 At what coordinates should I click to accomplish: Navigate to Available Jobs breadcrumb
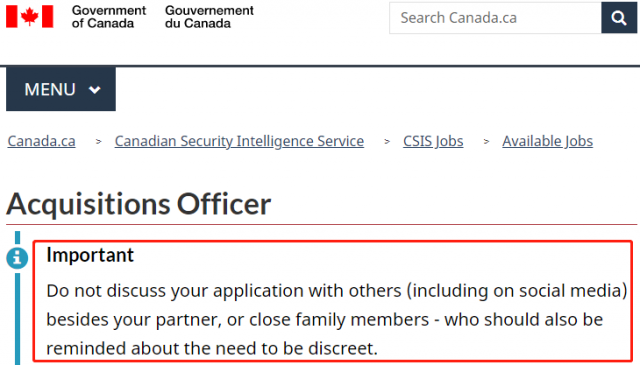click(547, 141)
